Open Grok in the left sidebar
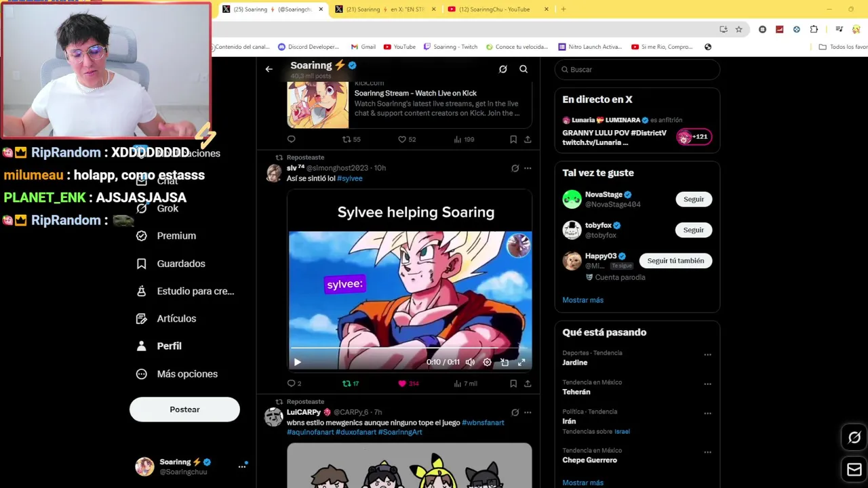 coord(158,208)
